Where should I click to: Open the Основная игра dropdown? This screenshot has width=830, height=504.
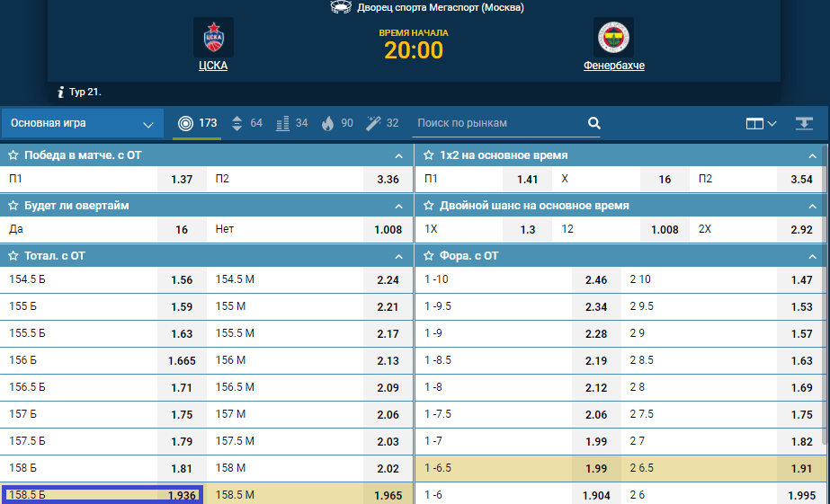(82, 123)
